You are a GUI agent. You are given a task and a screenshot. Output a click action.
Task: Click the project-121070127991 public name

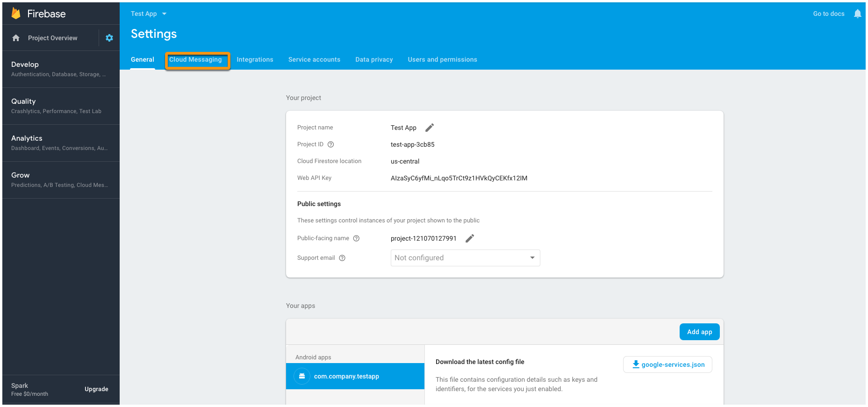423,238
